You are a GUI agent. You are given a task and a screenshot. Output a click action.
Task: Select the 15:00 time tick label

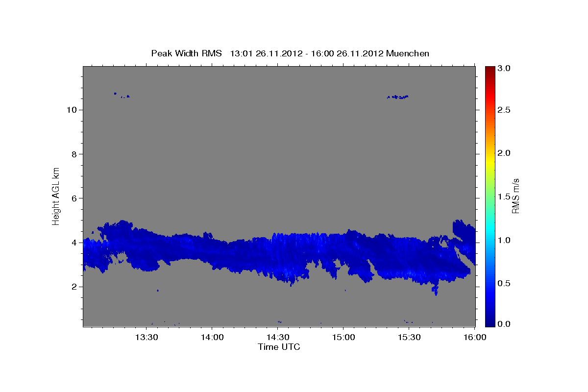point(343,337)
